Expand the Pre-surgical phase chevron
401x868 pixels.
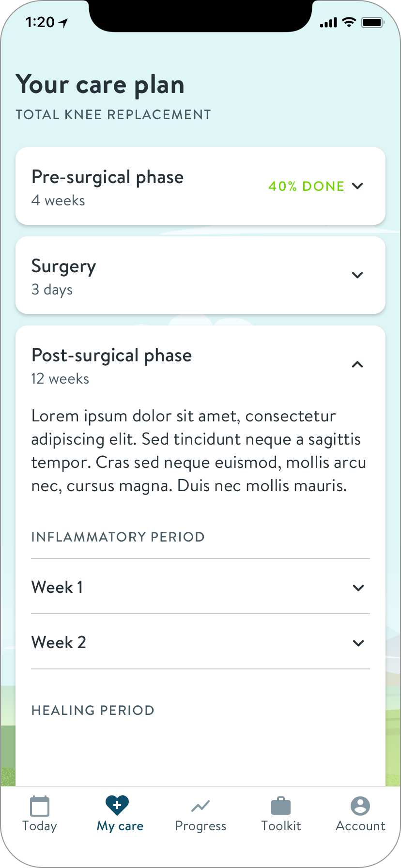(357, 186)
